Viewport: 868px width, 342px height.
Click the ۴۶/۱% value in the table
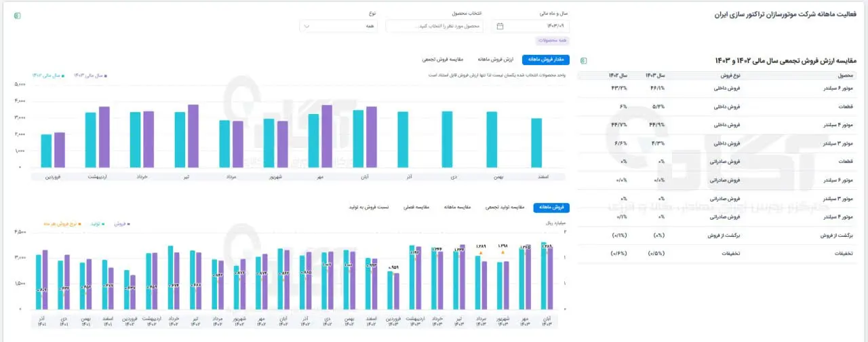point(657,88)
